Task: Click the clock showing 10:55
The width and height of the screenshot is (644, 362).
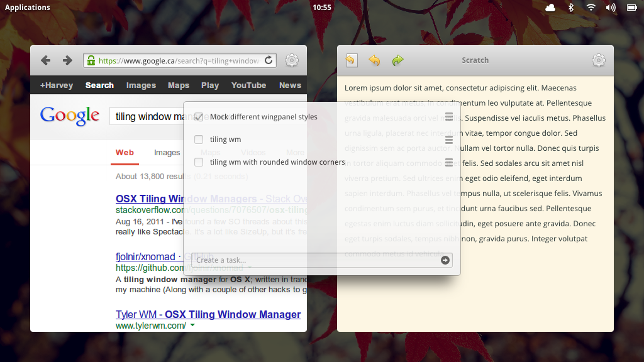Action: [322, 8]
